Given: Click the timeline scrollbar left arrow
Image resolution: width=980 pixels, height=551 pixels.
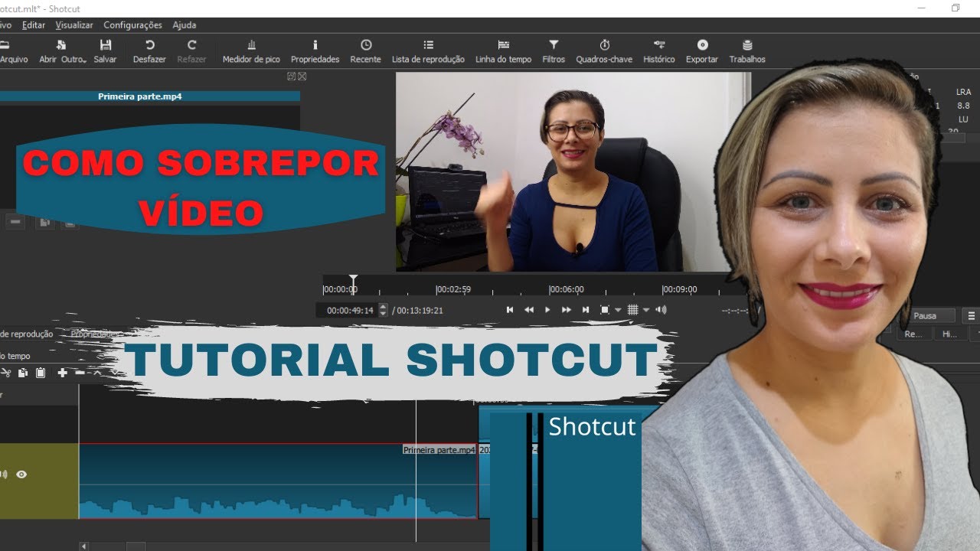Looking at the screenshot, I should point(84,546).
